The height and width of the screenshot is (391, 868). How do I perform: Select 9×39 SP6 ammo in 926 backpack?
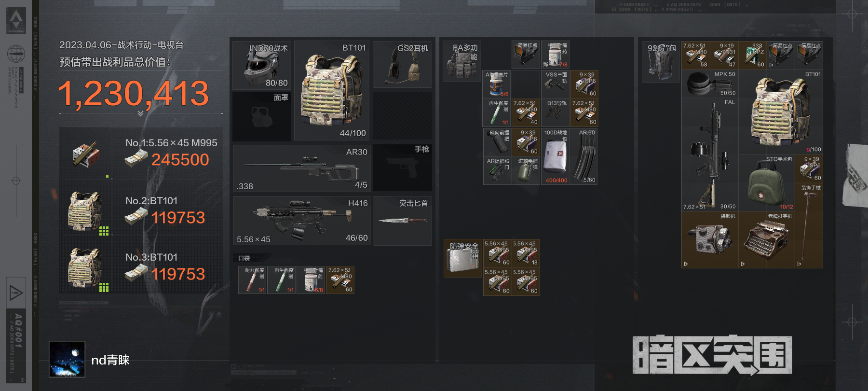click(x=809, y=168)
